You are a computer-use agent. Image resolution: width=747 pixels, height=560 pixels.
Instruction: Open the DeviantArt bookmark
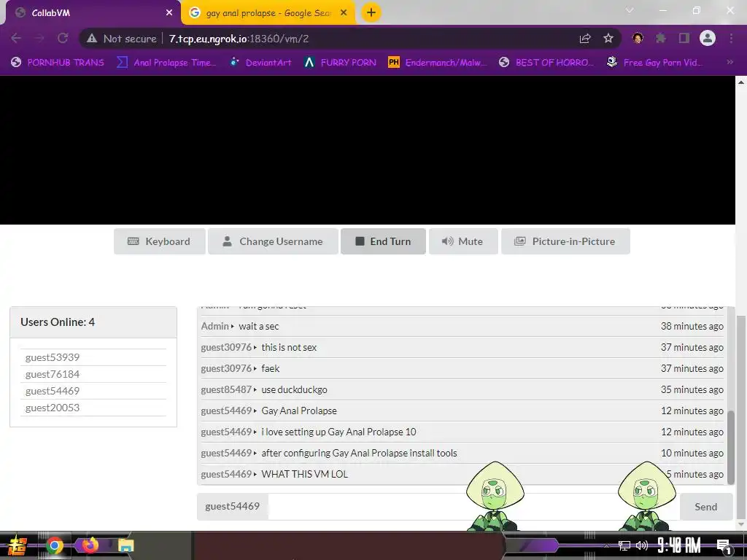[260, 63]
